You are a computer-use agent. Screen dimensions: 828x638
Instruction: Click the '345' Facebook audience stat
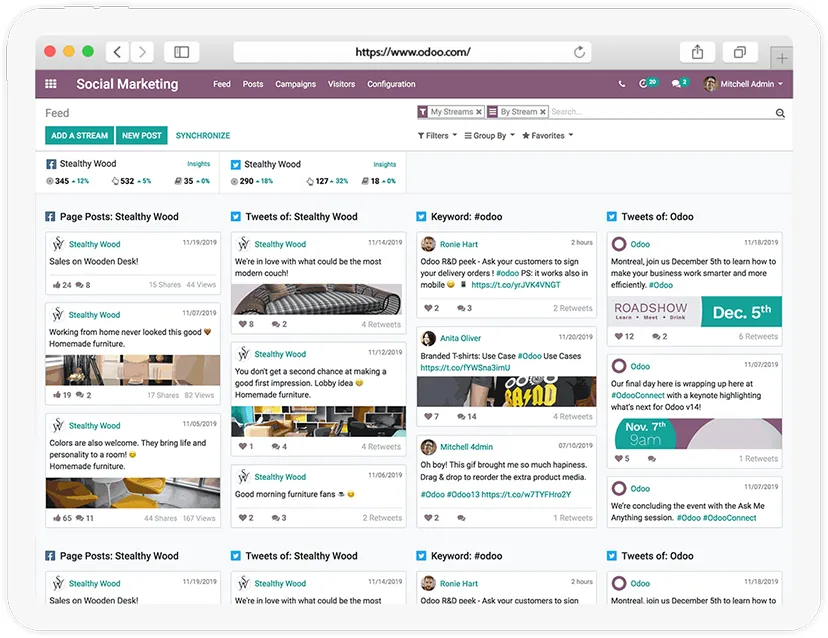(x=62, y=181)
